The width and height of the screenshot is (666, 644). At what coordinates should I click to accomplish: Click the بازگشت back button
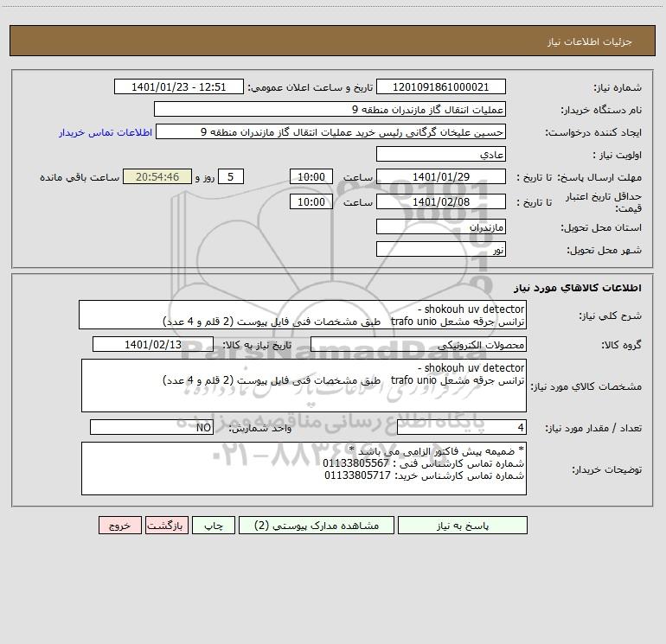point(166,525)
